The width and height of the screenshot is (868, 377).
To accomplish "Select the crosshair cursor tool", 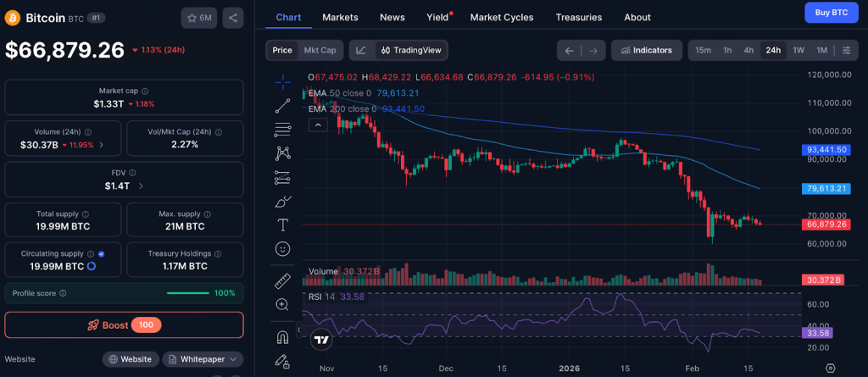I will (x=283, y=81).
